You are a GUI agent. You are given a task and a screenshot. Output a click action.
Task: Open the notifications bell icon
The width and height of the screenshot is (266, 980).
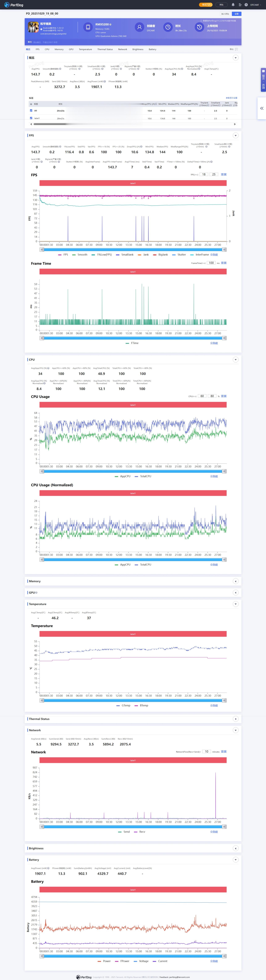pyautogui.click(x=233, y=5)
